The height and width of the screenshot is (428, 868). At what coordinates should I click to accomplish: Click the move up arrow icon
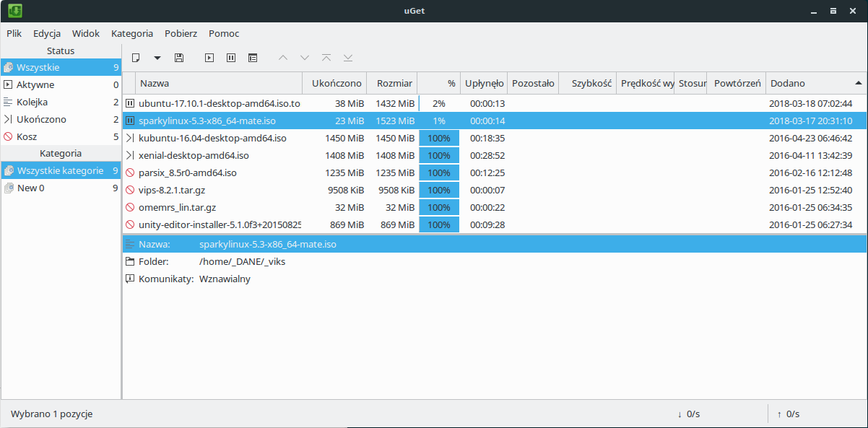coord(283,57)
